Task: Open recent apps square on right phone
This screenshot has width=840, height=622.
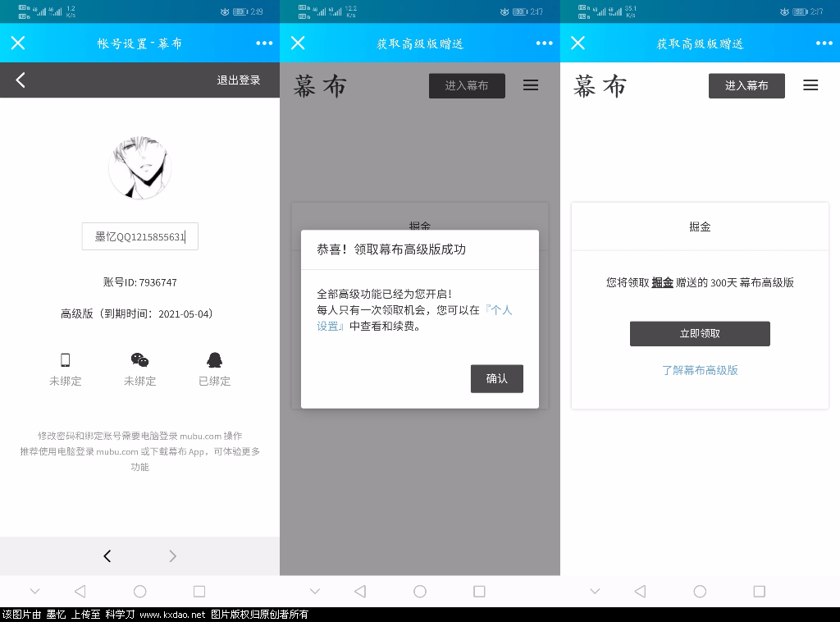Action: pyautogui.click(x=759, y=592)
